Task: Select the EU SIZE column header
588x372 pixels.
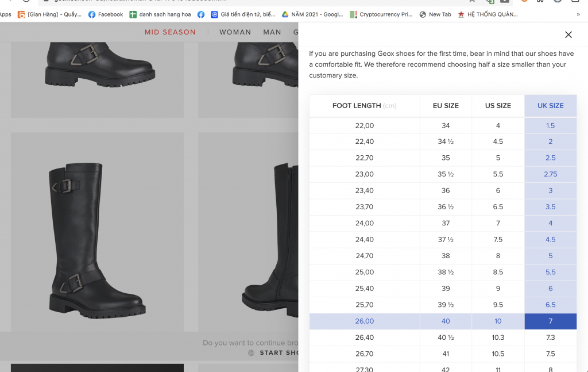Action: tap(446, 106)
